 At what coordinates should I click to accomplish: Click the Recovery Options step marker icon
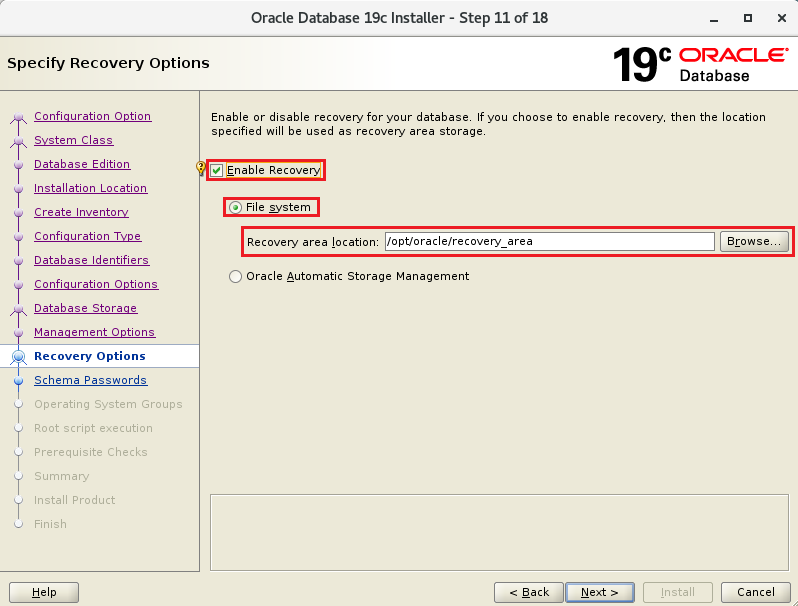click(x=19, y=357)
